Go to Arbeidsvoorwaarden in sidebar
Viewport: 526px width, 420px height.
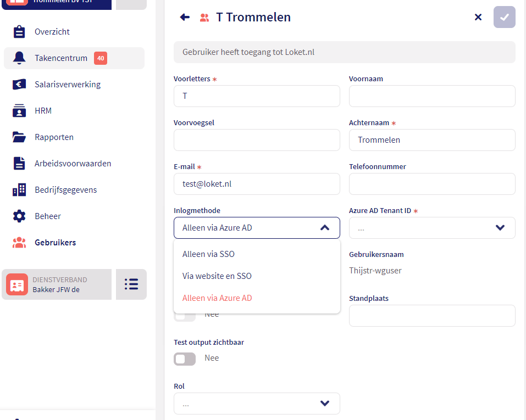tap(73, 164)
